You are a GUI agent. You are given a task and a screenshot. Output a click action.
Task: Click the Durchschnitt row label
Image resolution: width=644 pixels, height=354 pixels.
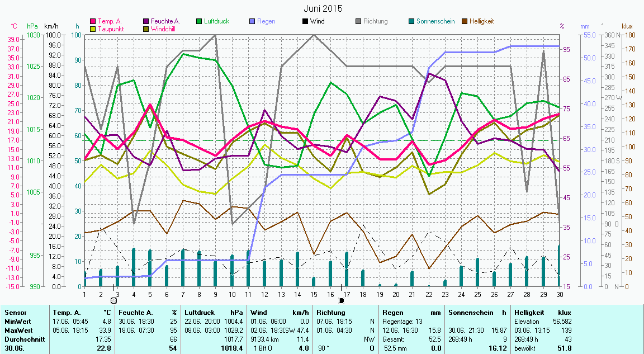tap(22, 339)
